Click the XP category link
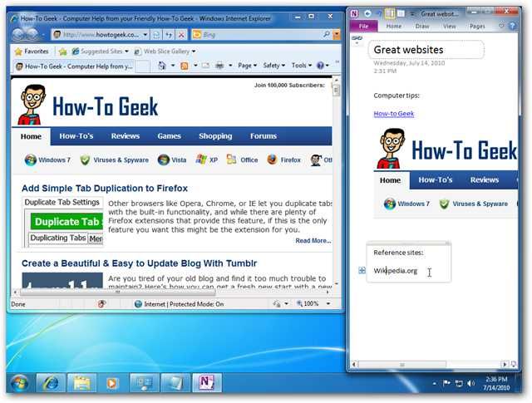The width and height of the screenshot is (532, 403). coord(207,160)
